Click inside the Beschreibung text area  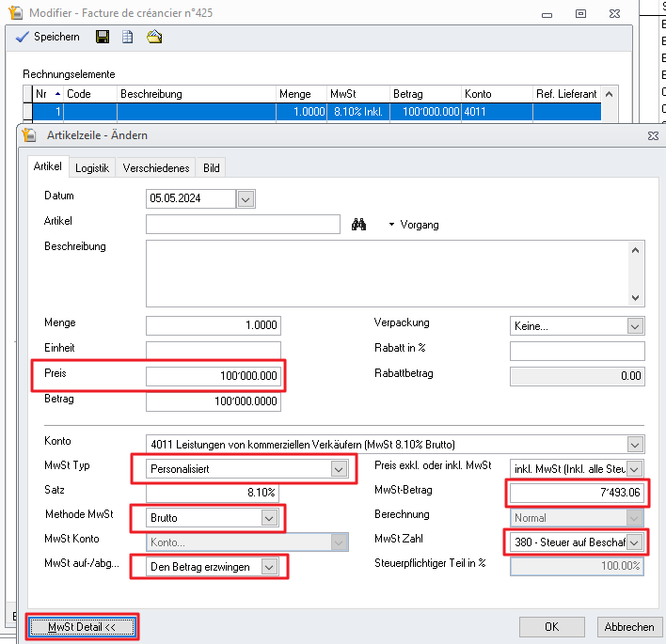(387, 274)
